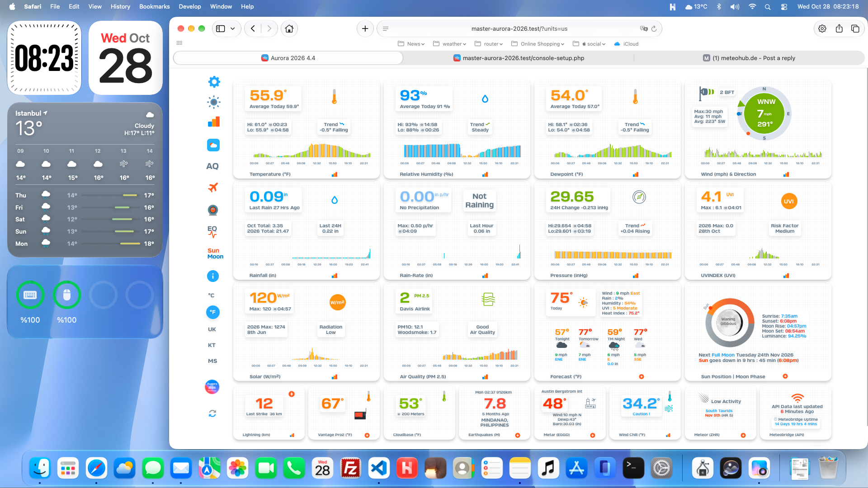
Task: Click the refresh arrows icon in sidebar
Action: (212, 413)
